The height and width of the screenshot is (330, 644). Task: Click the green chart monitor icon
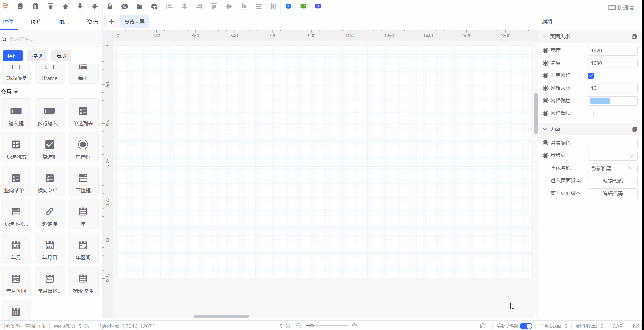click(303, 6)
